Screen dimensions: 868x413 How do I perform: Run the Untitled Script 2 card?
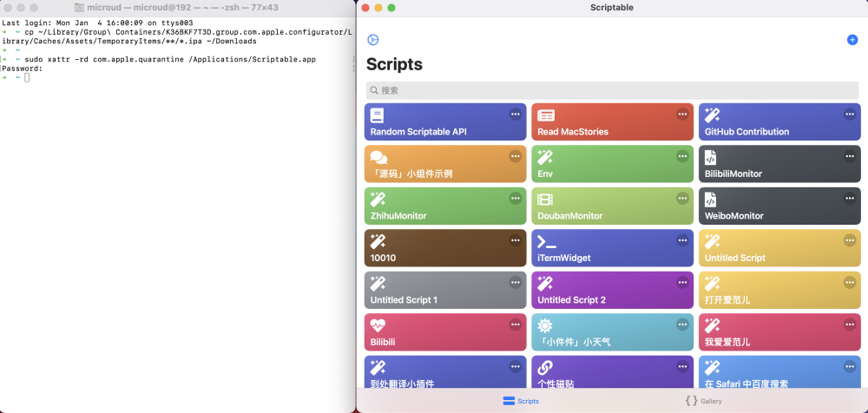click(612, 290)
